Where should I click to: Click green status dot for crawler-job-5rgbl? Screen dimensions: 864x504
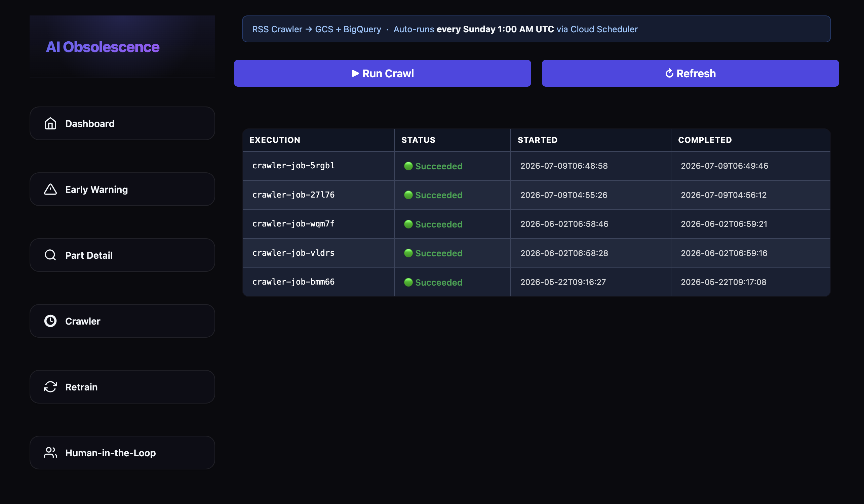pos(408,166)
